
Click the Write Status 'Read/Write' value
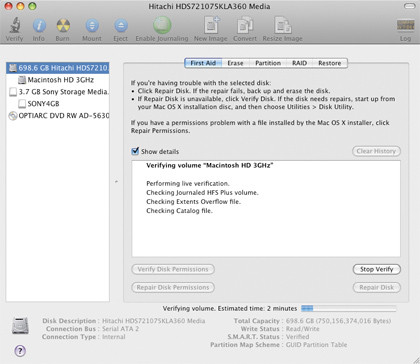(302, 329)
